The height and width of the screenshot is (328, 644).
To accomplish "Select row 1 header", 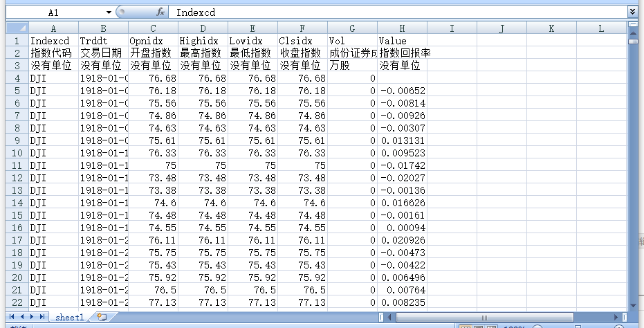I will [17, 41].
